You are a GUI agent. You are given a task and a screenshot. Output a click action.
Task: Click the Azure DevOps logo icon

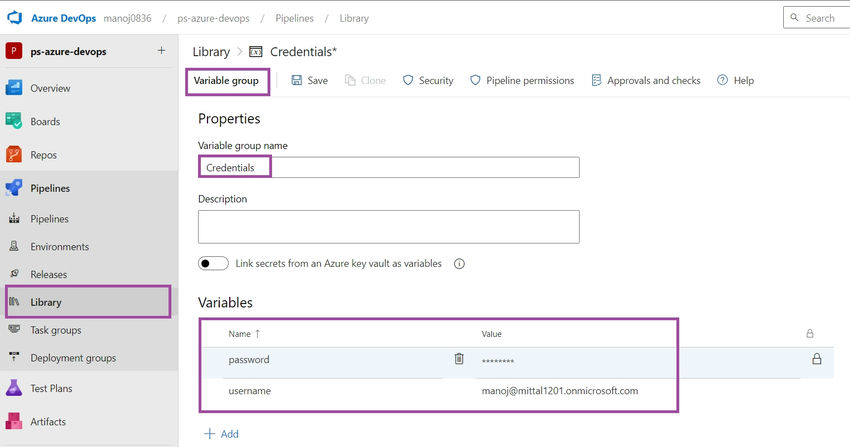(14, 18)
